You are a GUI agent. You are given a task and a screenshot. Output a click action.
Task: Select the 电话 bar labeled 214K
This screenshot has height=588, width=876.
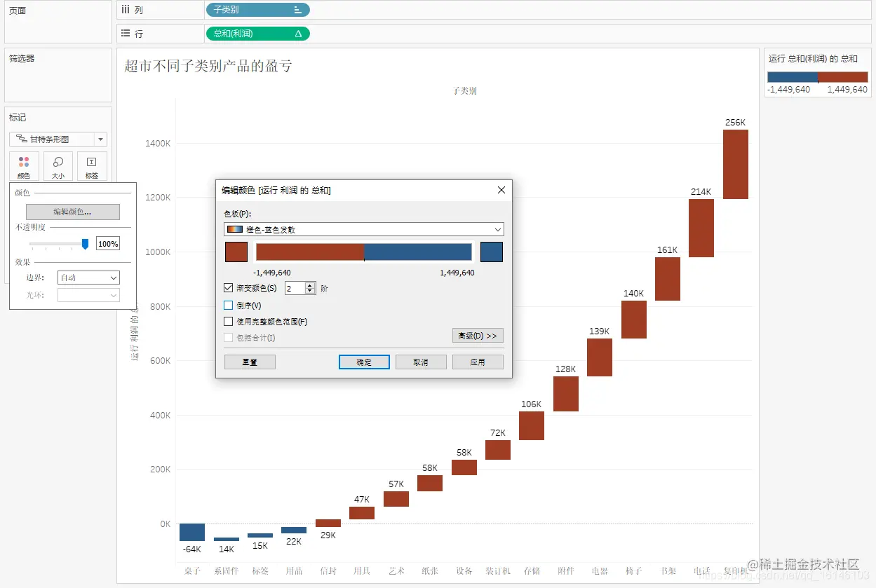701,228
